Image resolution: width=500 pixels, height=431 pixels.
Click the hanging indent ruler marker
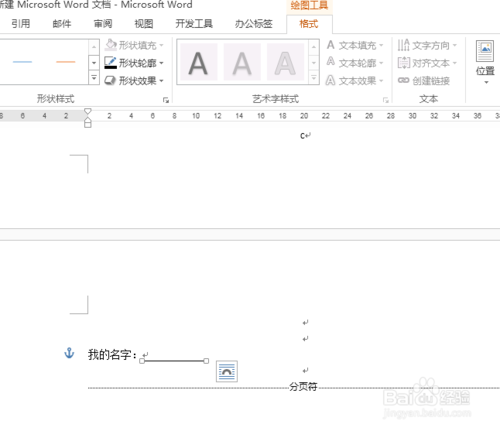[88, 119]
